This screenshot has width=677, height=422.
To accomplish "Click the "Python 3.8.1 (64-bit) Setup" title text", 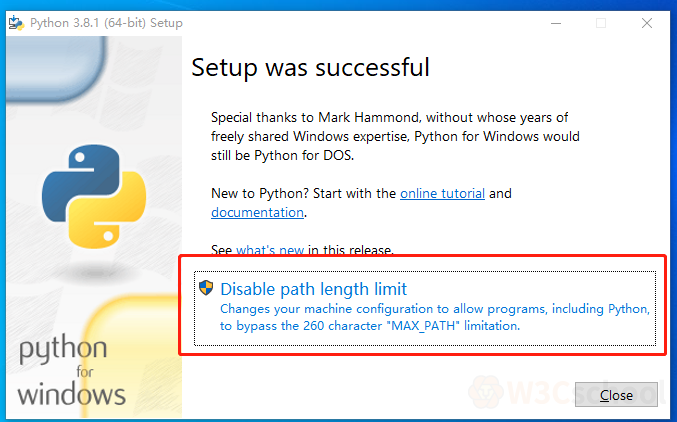I will (x=106, y=22).
